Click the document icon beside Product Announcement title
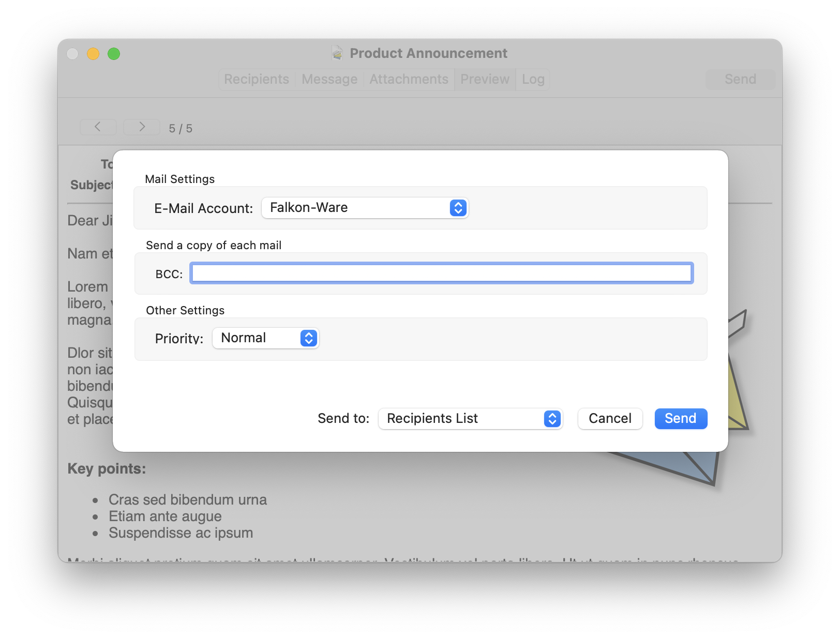Image resolution: width=840 pixels, height=639 pixels. [x=337, y=53]
